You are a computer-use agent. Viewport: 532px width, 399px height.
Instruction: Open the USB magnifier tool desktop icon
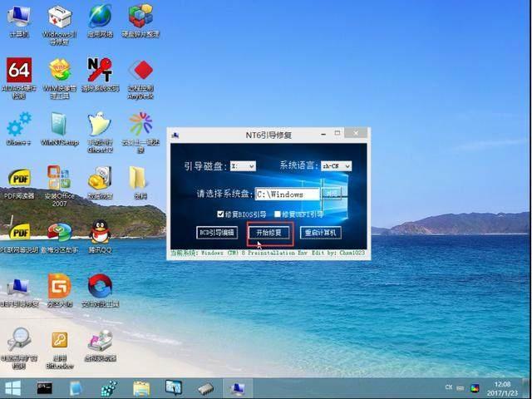point(19,348)
